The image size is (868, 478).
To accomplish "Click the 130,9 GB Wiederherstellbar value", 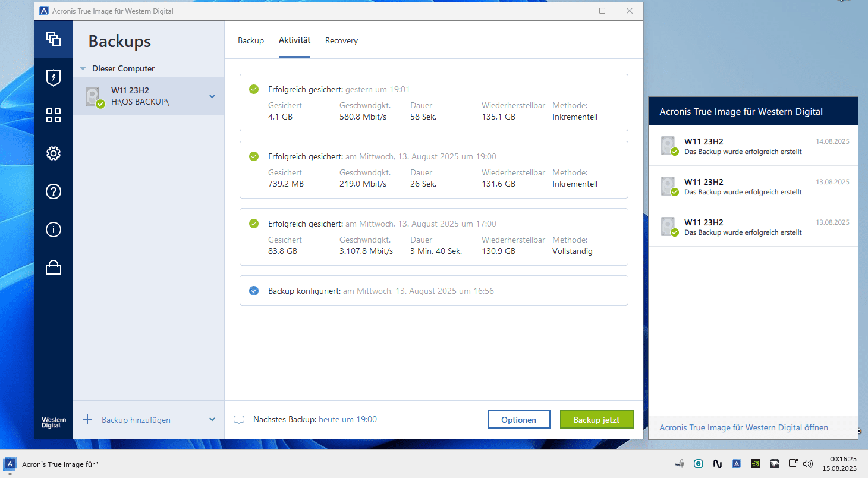I will pyautogui.click(x=498, y=251).
